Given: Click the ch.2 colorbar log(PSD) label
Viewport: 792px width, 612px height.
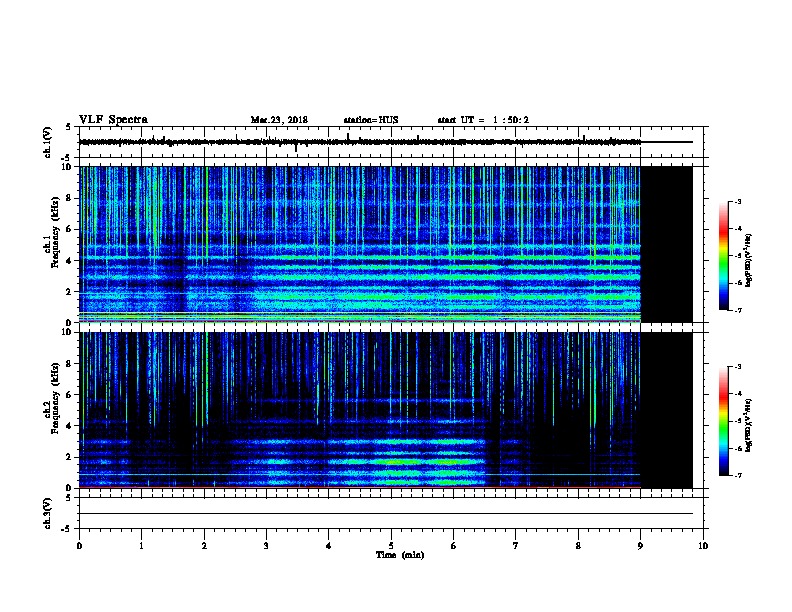Looking at the screenshot, I should click(748, 425).
